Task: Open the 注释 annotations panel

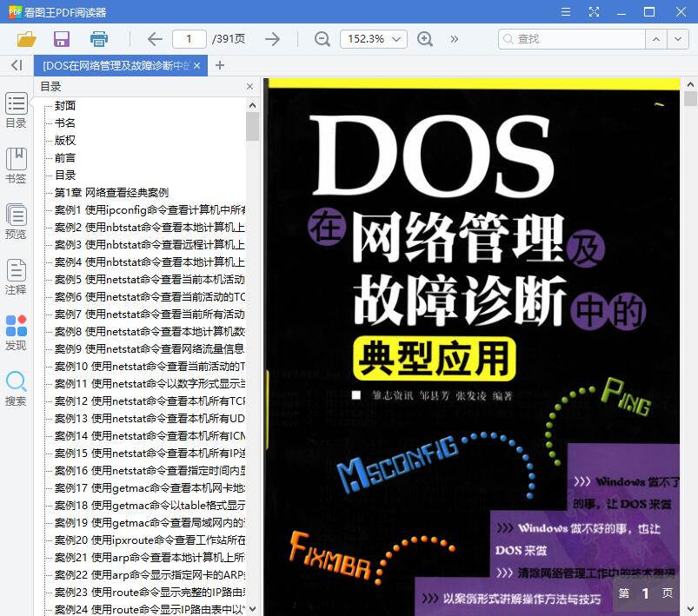Action: click(16, 277)
